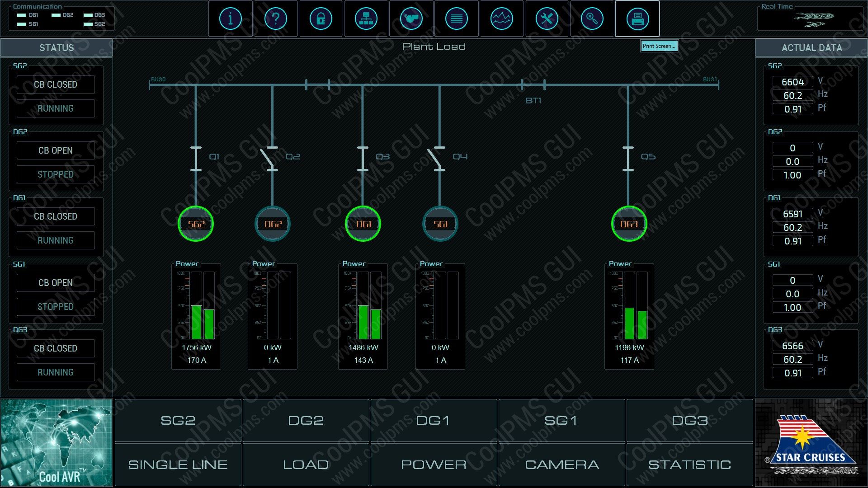Open the information icon in top toolbar
The image size is (868, 488).
tap(230, 19)
